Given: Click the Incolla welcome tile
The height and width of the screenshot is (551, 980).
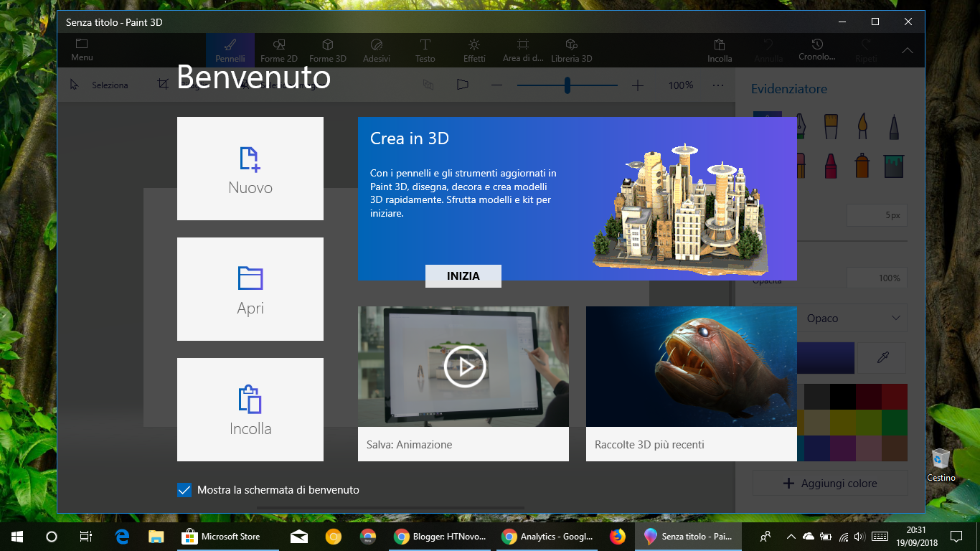Looking at the screenshot, I should coord(250,410).
